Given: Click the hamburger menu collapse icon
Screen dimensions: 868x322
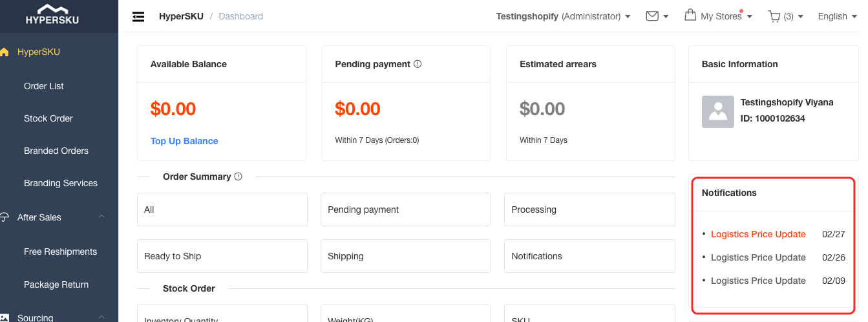Looking at the screenshot, I should [138, 16].
